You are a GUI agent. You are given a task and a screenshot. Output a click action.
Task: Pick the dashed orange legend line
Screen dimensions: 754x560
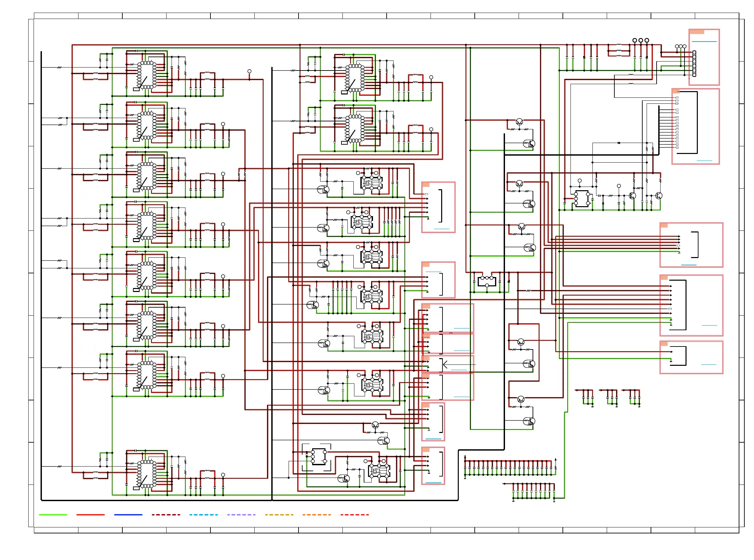316,514
